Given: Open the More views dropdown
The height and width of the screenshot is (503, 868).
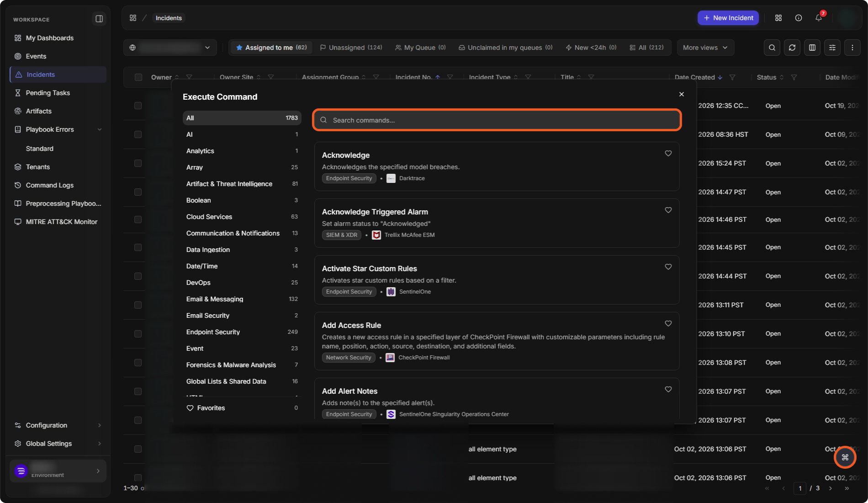Looking at the screenshot, I should (705, 48).
